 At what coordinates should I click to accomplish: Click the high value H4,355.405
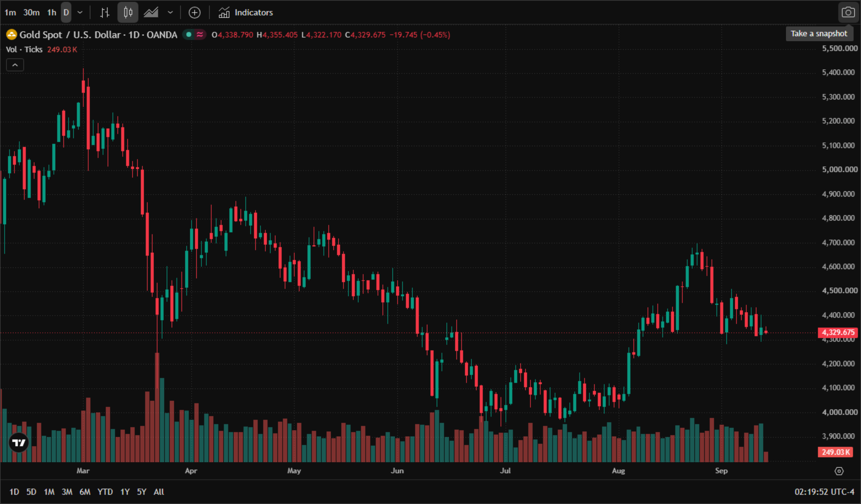click(277, 35)
